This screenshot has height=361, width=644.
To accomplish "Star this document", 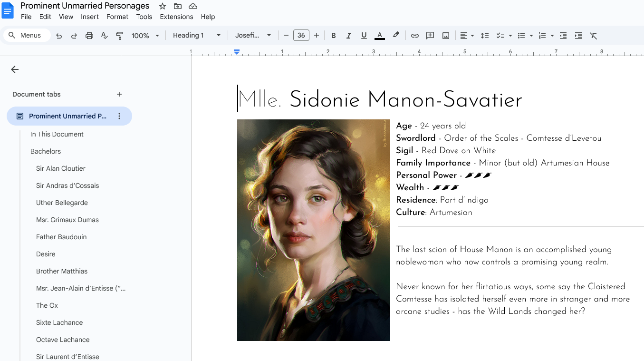I will [x=163, y=6].
